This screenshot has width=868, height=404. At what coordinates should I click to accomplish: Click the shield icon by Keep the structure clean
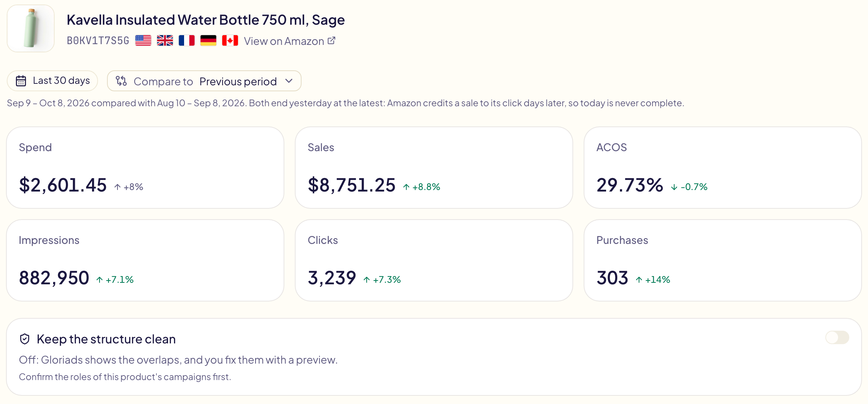coord(25,339)
